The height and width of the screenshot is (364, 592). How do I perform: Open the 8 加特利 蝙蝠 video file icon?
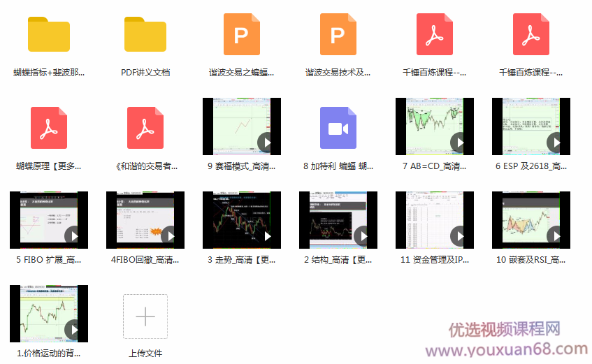click(338, 128)
